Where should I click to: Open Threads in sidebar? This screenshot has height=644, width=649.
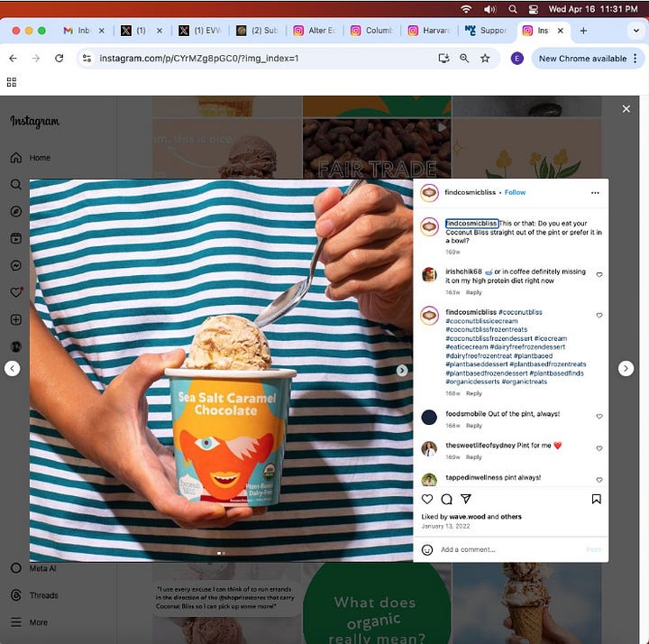34,595
